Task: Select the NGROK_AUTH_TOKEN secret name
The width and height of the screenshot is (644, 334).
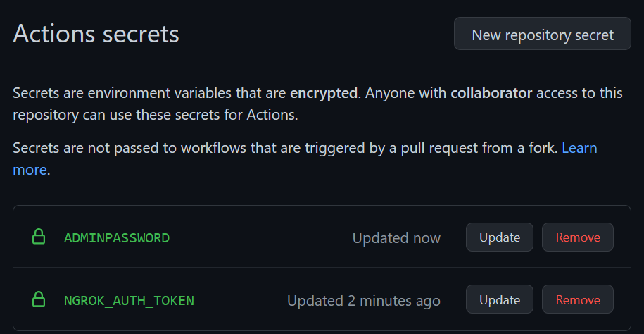Action: click(129, 301)
